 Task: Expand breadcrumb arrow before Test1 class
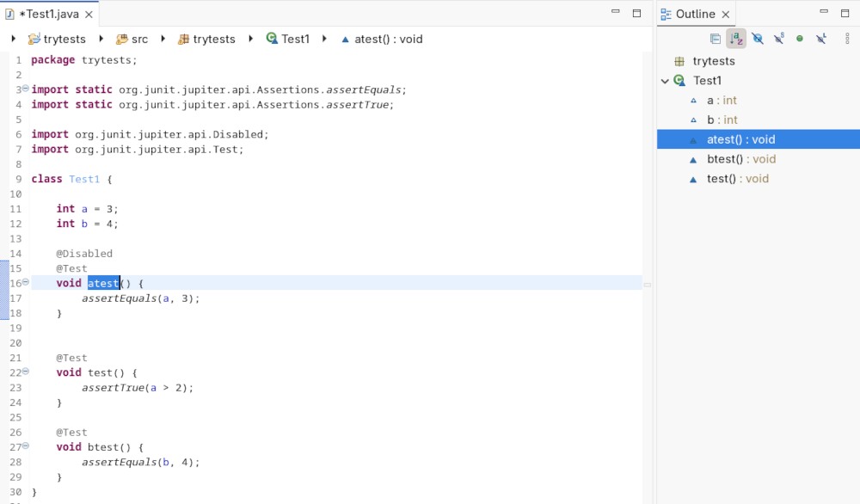(x=250, y=39)
